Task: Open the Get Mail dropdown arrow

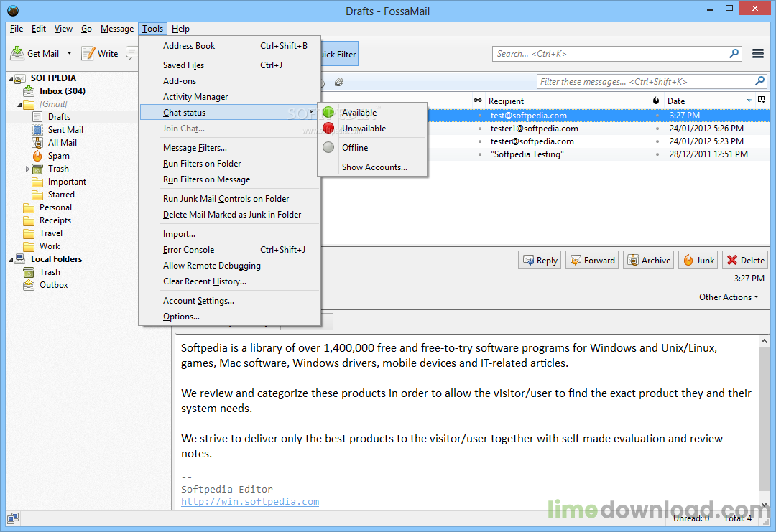Action: [69, 53]
